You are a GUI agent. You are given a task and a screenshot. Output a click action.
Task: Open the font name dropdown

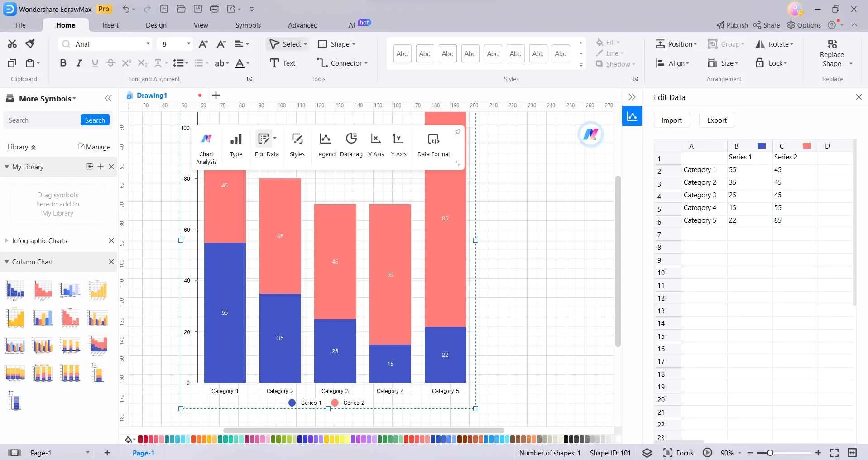[x=148, y=44]
